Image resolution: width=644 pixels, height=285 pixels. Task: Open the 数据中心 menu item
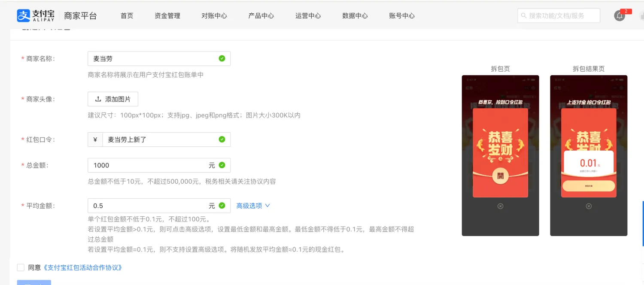tap(355, 15)
